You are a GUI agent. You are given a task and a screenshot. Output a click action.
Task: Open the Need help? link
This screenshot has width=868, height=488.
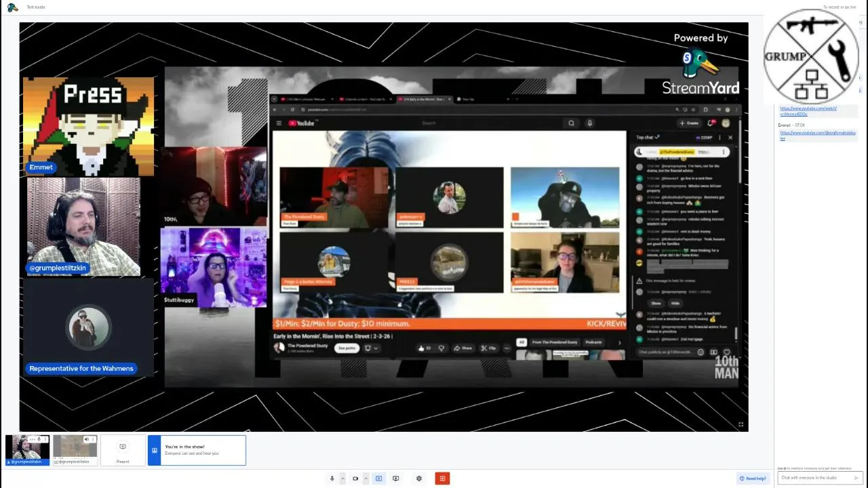click(753, 479)
